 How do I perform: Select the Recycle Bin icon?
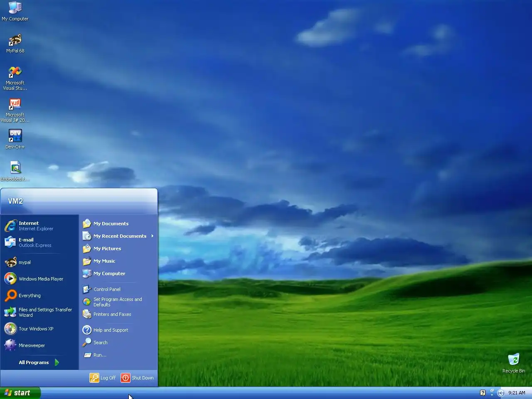point(514,363)
